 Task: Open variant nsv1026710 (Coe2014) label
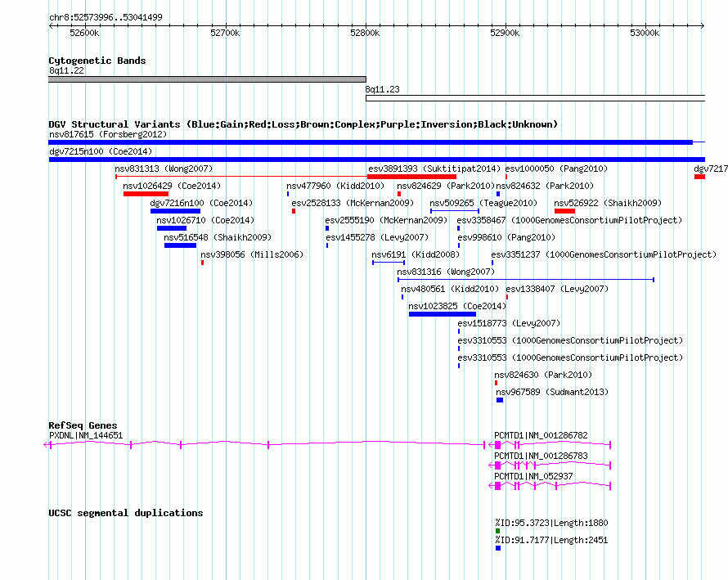pos(205,220)
